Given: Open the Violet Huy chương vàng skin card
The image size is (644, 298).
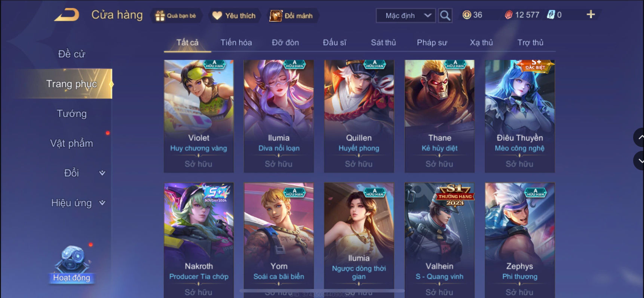Looking at the screenshot, I should click(x=199, y=116).
